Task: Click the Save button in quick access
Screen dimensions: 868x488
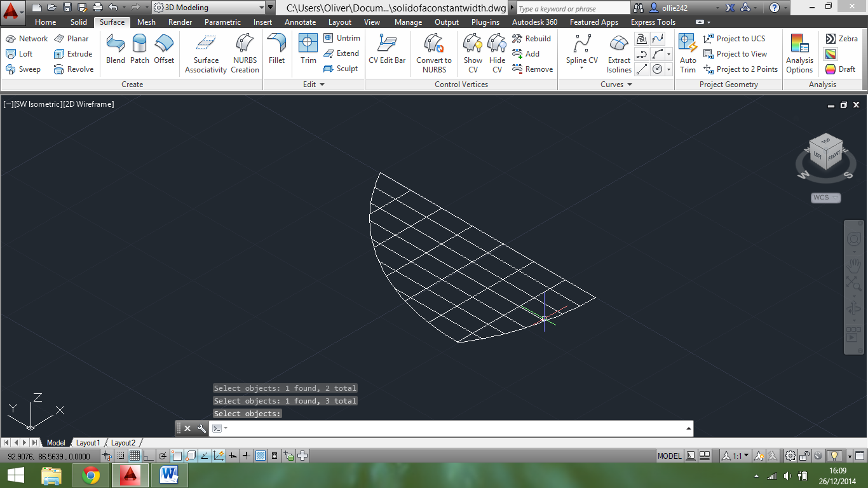Action: pos(67,8)
